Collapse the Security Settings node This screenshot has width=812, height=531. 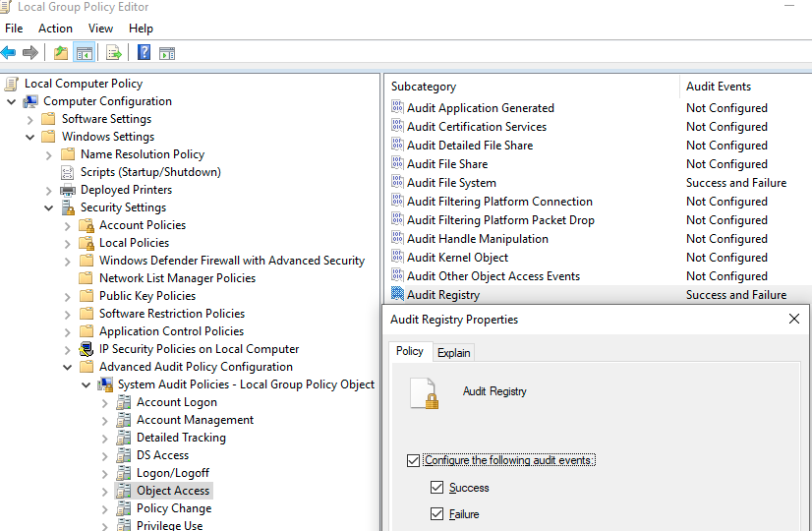(49, 207)
